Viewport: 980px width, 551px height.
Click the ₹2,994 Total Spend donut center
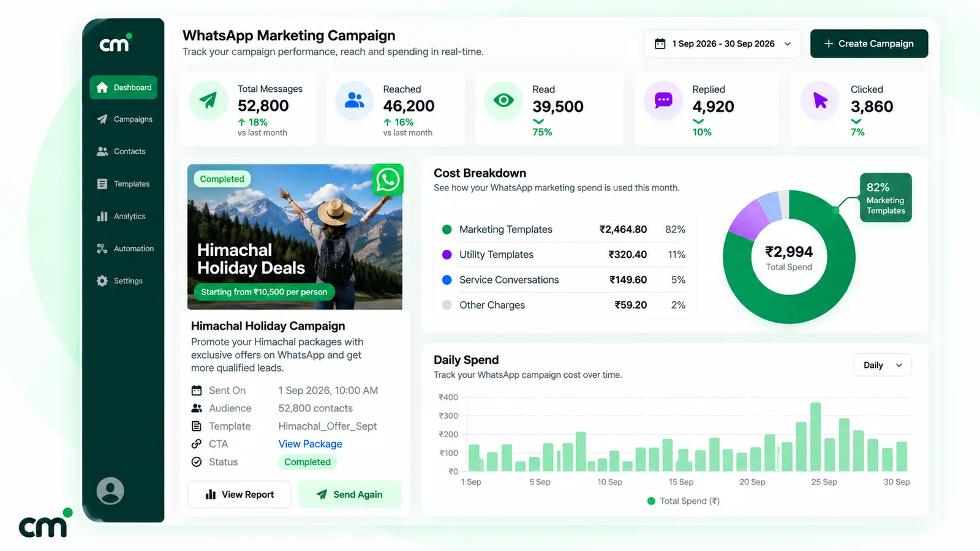[789, 258]
